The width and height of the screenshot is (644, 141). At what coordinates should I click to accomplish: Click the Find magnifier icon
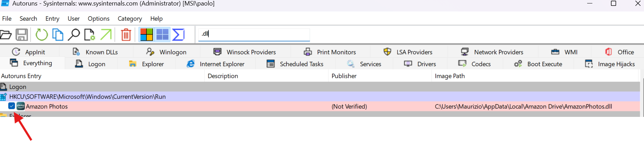click(74, 35)
